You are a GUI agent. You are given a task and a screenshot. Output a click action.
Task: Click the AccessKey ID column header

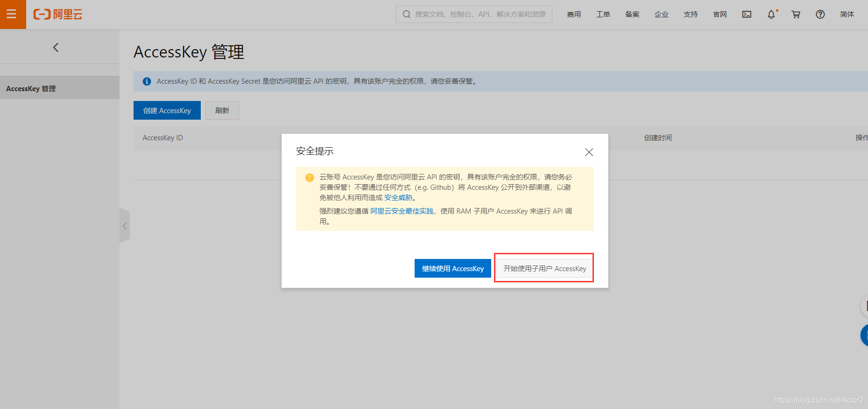163,138
